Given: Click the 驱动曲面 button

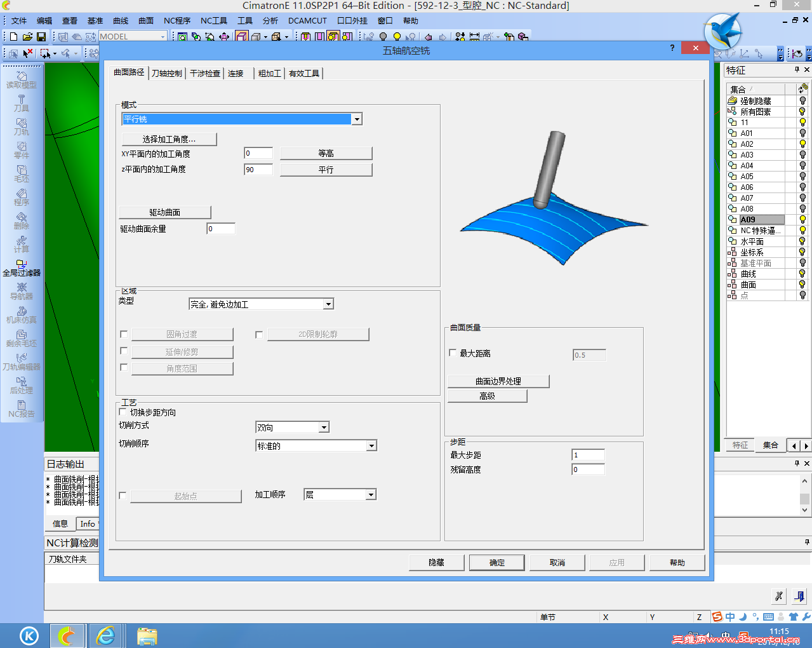Looking at the screenshot, I should (165, 212).
